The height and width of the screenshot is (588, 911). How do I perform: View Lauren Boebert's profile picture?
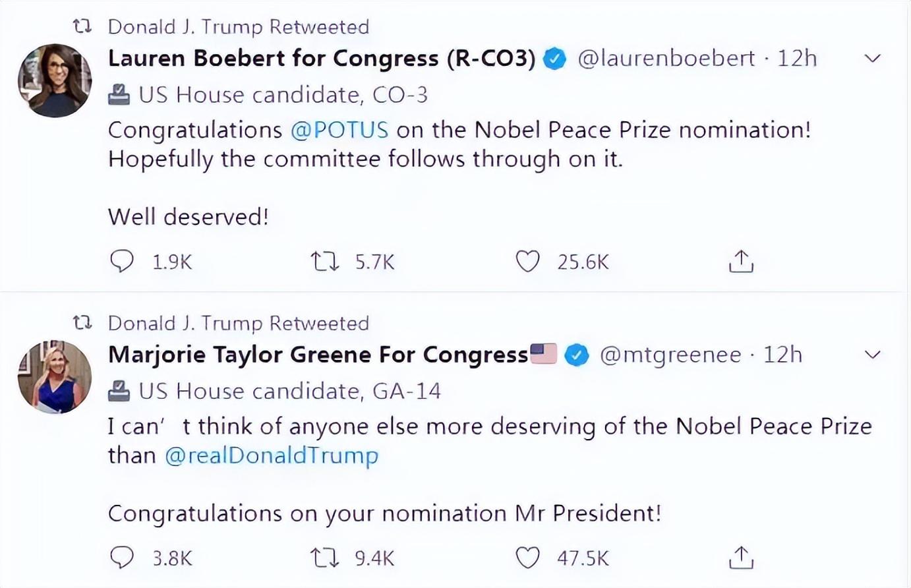click(x=55, y=80)
